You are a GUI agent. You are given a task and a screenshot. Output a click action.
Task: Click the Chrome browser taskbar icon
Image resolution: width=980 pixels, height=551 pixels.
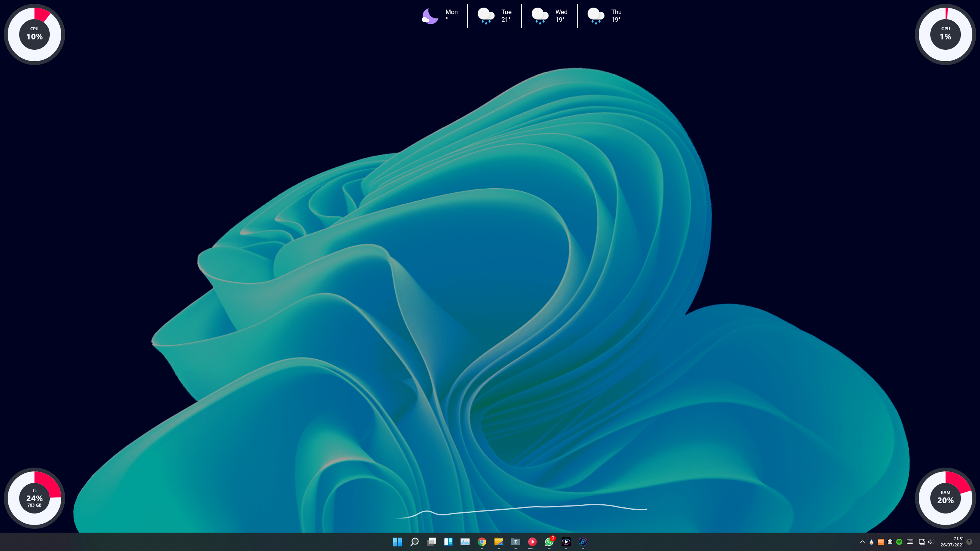tap(482, 541)
